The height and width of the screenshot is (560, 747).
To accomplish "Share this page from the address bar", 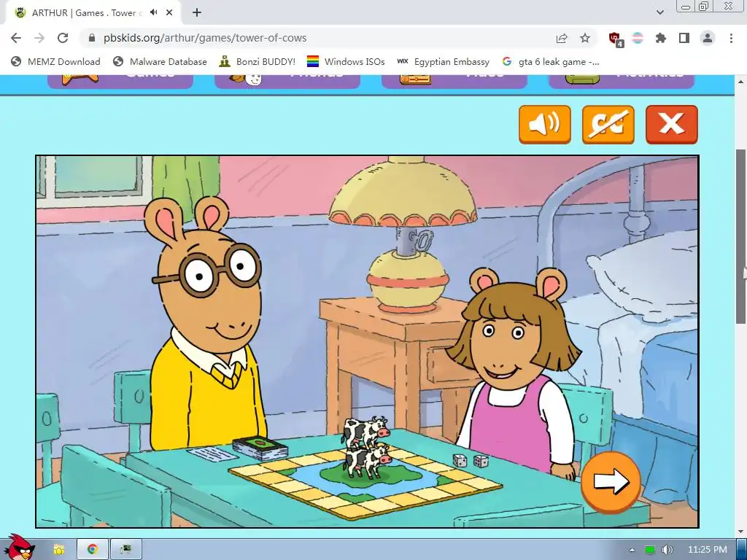I will pos(562,38).
